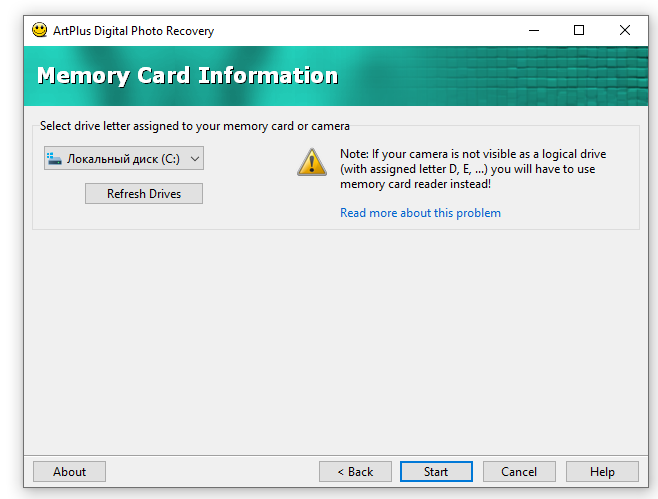This screenshot has height=499, width=658.
Task: Click the Refresh Drives button
Action: tap(144, 193)
